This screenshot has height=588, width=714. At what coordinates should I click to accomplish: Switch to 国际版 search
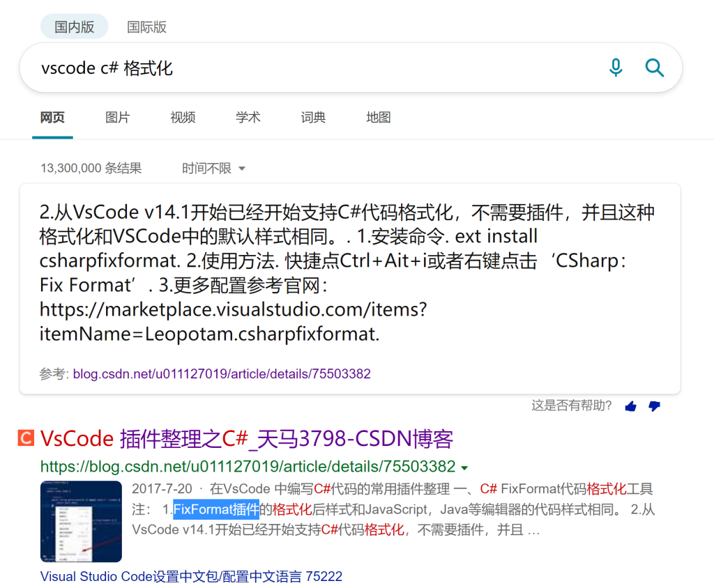click(146, 27)
